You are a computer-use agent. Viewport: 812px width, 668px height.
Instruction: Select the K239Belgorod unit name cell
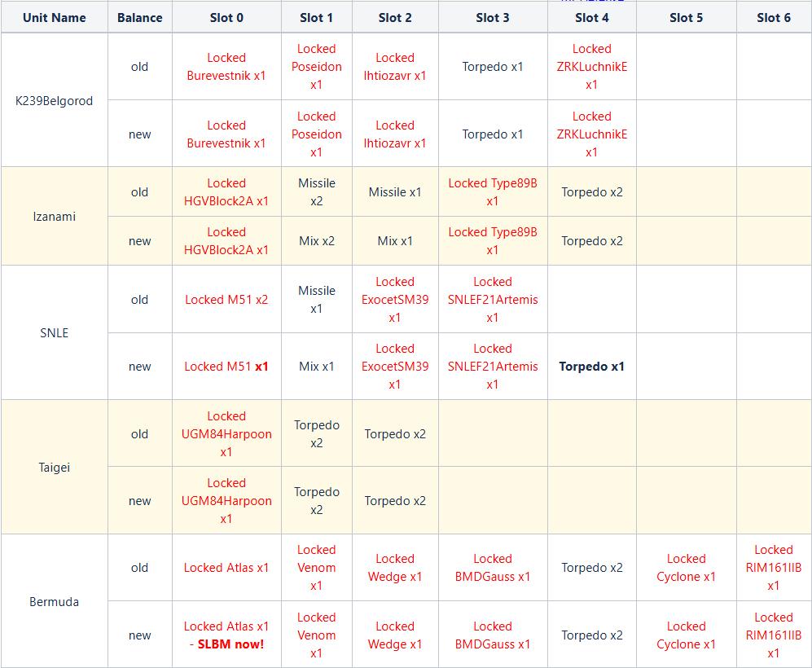[x=55, y=100]
